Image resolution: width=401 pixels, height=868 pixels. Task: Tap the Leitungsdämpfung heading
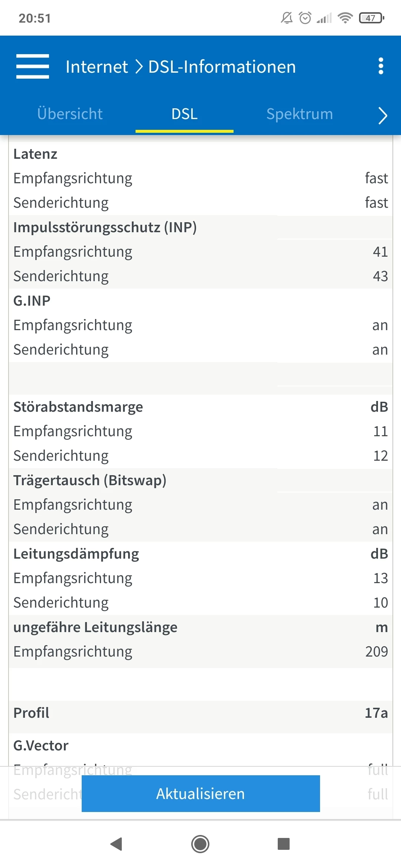(x=76, y=554)
